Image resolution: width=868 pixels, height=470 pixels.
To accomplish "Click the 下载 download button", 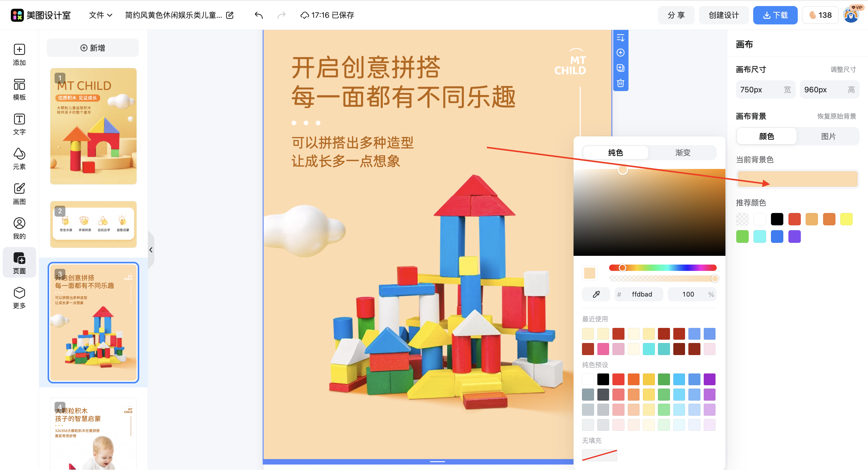I will click(x=775, y=15).
